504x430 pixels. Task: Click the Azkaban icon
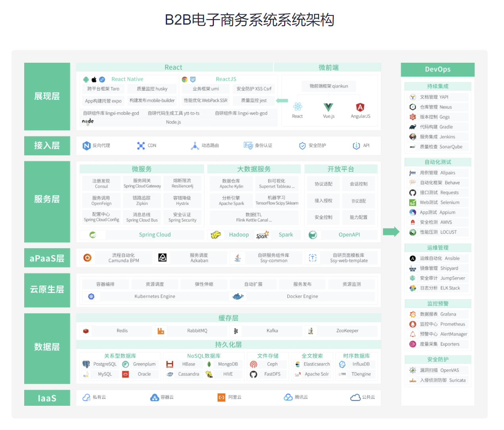(x=162, y=258)
